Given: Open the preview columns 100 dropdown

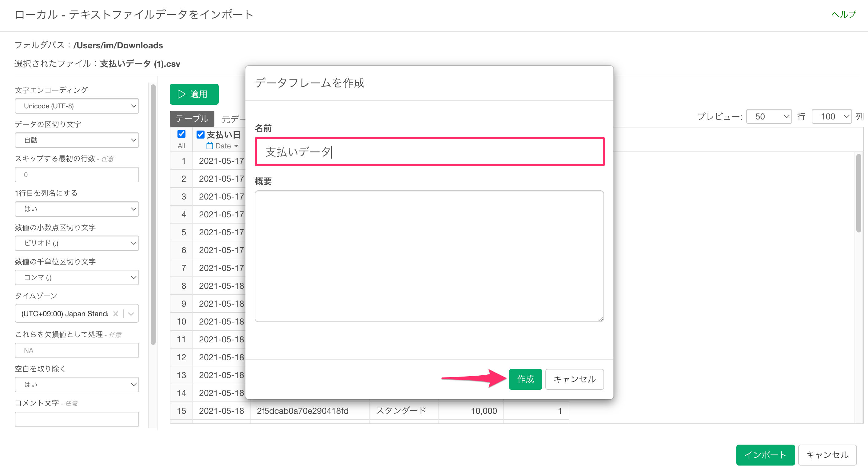Looking at the screenshot, I should tap(832, 116).
